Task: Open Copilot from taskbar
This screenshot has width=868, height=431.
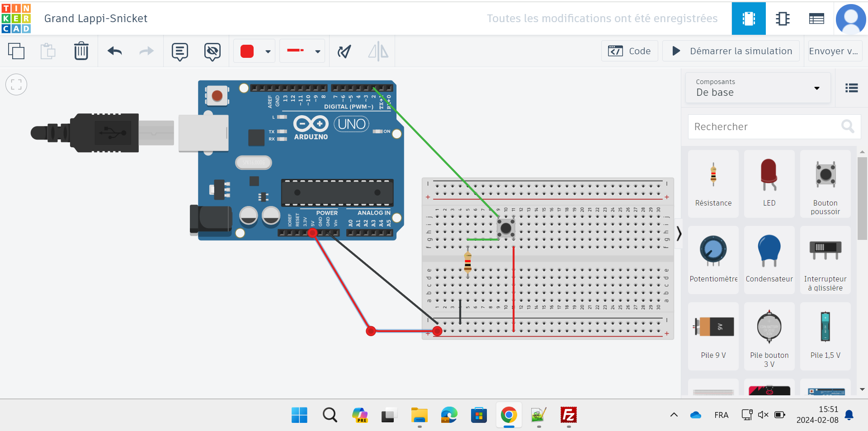Action: [359, 415]
